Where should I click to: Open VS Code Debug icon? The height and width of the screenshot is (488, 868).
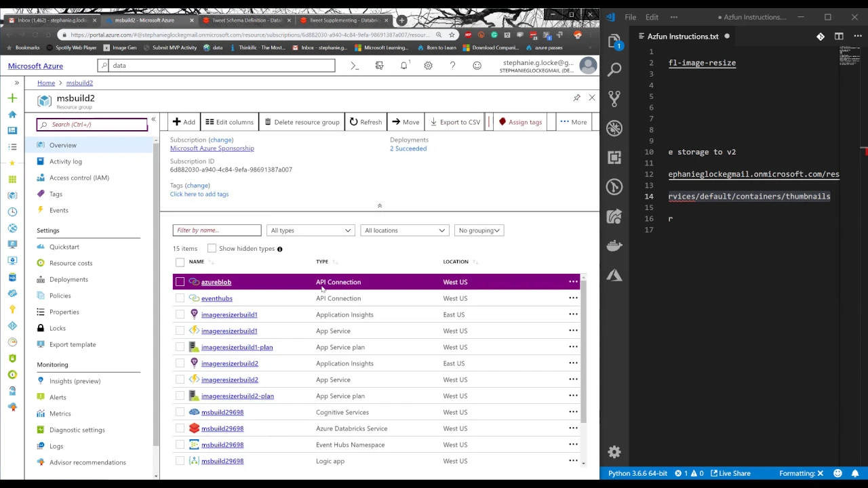pyautogui.click(x=614, y=127)
